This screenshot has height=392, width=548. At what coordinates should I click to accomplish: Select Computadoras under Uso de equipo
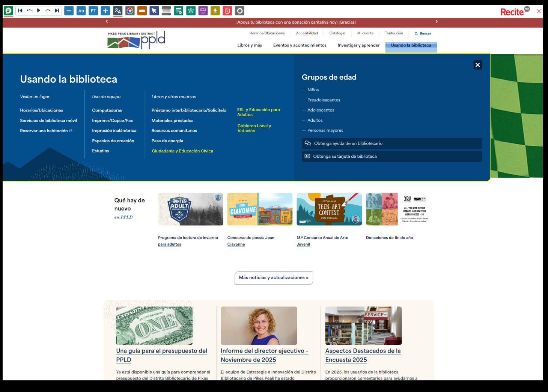[107, 110]
